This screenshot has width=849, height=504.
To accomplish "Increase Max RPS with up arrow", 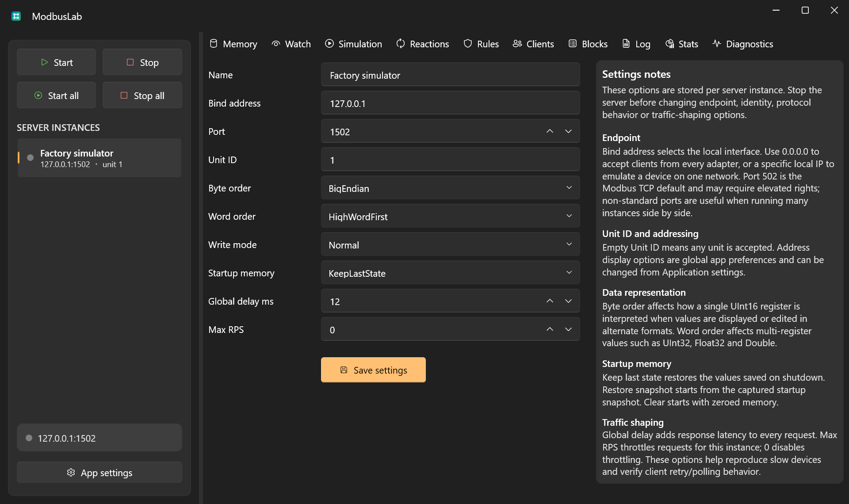I will (550, 329).
